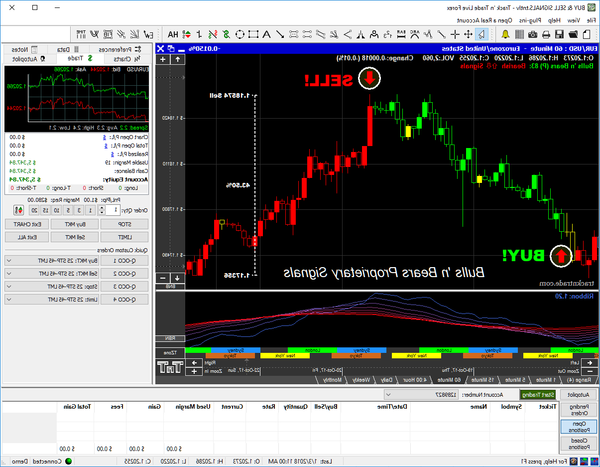
Task: Click the down arrow below the price scale
Action: point(178,278)
